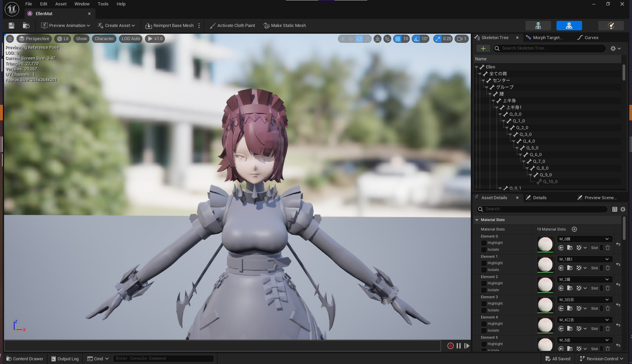Open the Content Drawer
This screenshot has height=364, width=632.
pyautogui.click(x=25, y=359)
